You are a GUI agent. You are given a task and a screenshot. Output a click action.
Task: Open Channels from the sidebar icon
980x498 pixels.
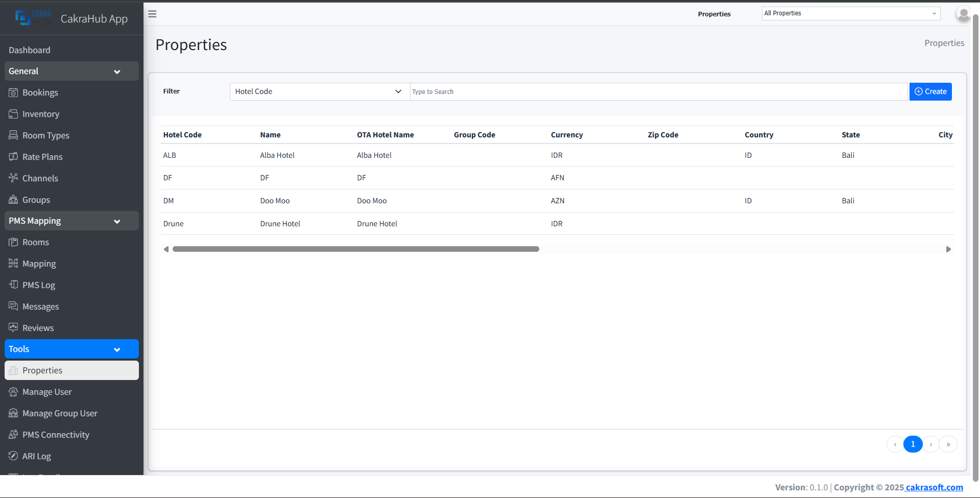coord(13,178)
